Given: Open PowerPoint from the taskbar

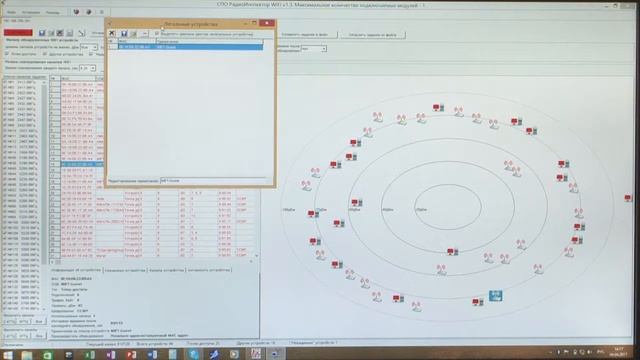Looking at the screenshot, I should pos(131,355).
